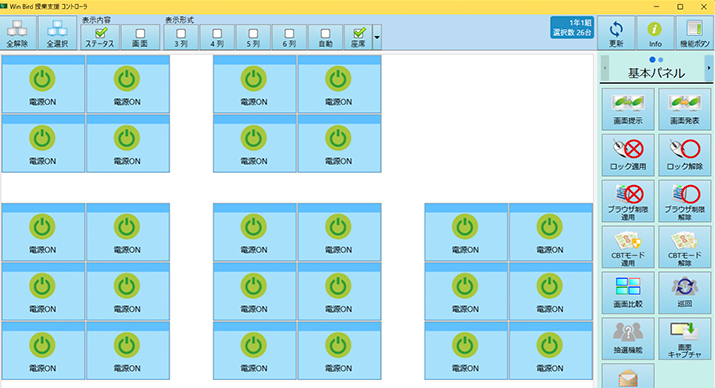The height and width of the screenshot is (388, 715).
Task: Open the 画面キャプチャ capture tool
Action: [x=684, y=338]
